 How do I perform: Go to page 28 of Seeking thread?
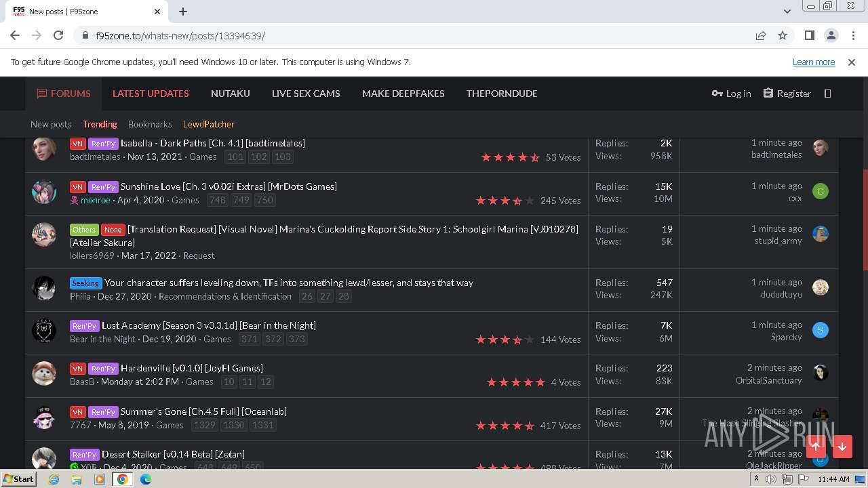tap(344, 296)
